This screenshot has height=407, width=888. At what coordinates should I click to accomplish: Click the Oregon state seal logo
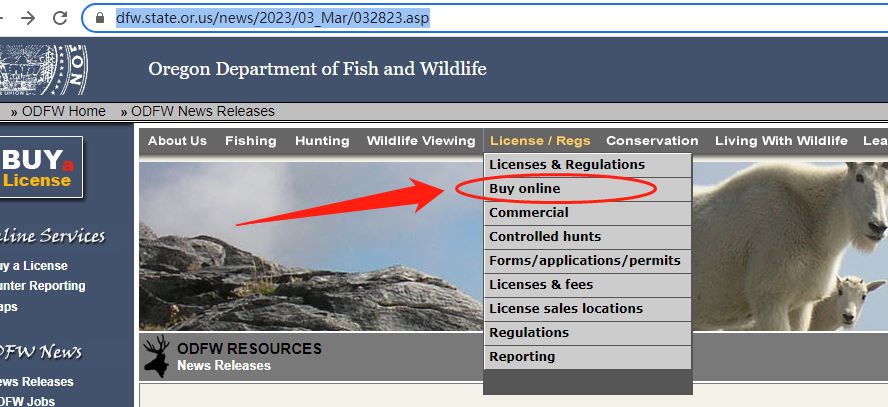tap(44, 69)
